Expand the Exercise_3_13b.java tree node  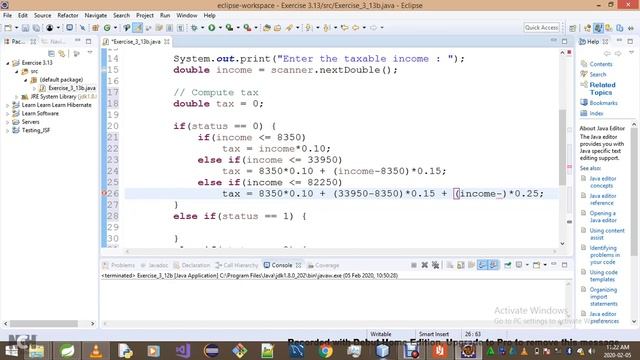pos(34,88)
